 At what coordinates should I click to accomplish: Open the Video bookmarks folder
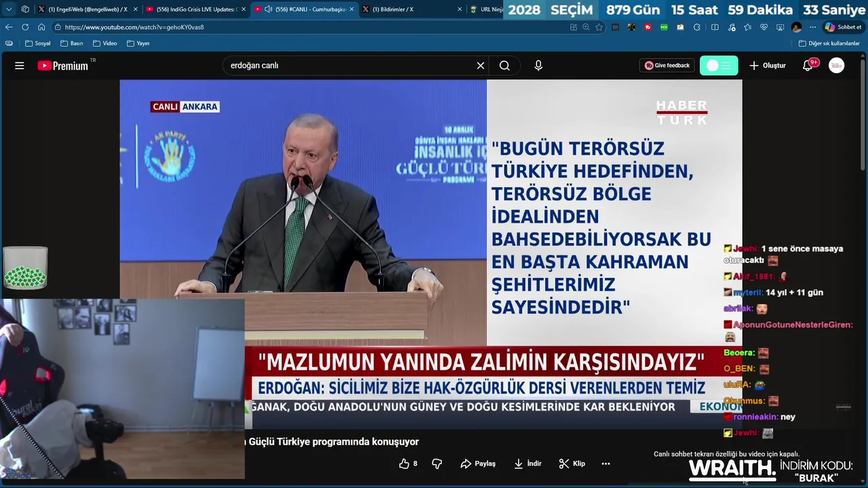105,43
